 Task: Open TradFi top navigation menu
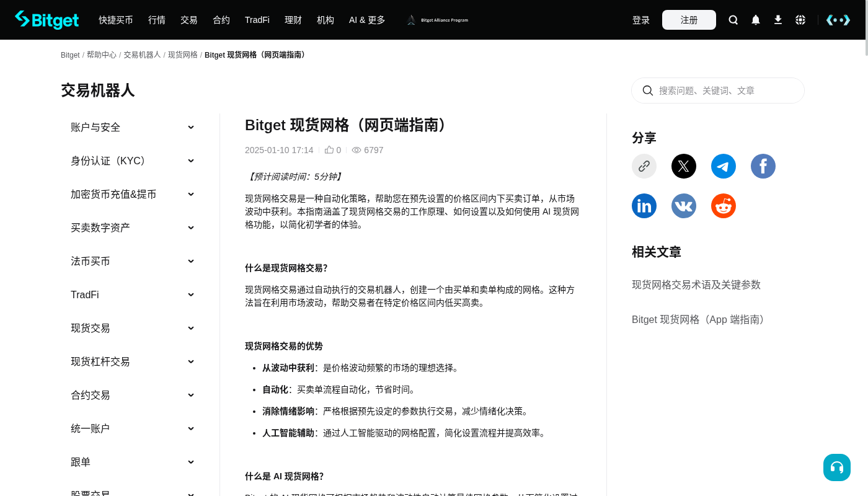257,20
